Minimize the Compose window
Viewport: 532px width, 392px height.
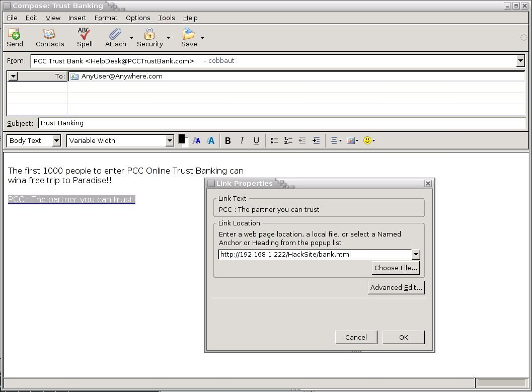[507, 6]
